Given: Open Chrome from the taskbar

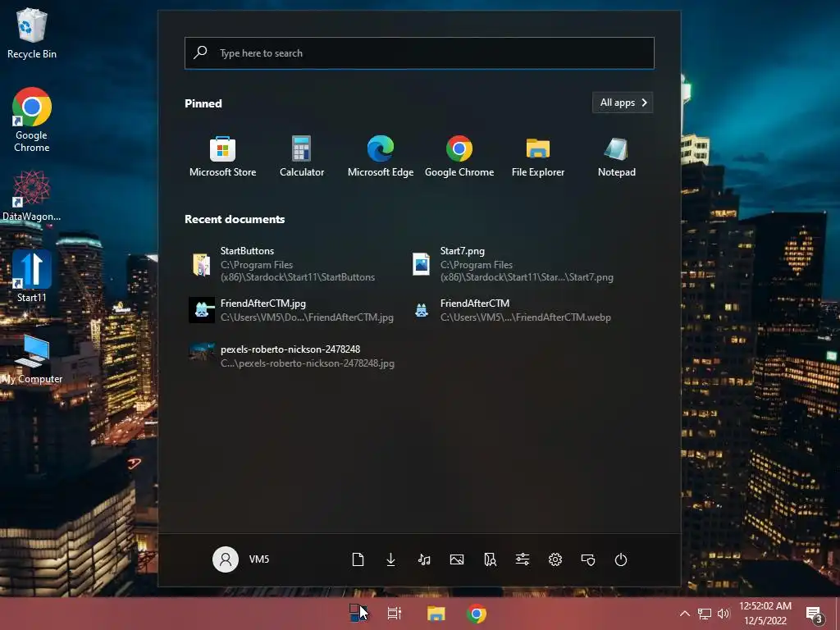Looking at the screenshot, I should tap(477, 613).
